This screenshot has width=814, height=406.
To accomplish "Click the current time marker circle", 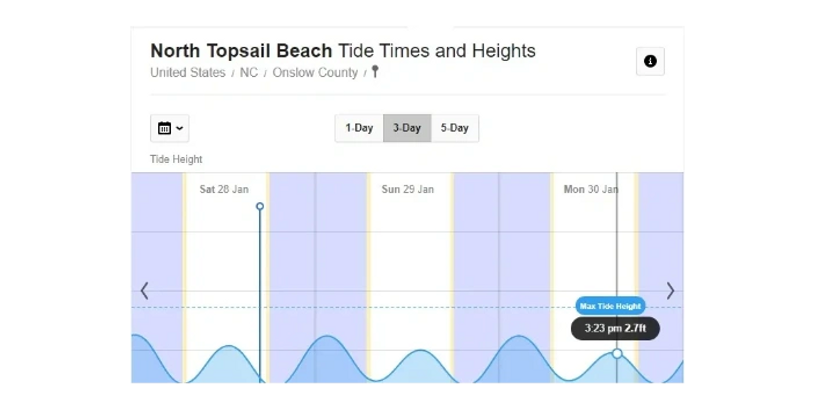I will pos(260,207).
